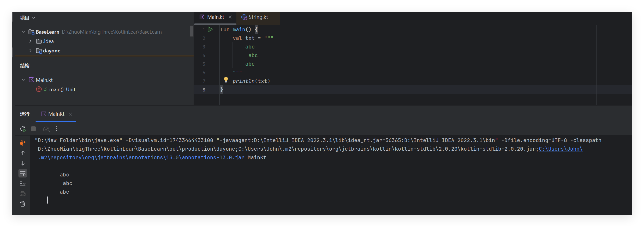Open more actions in run toolbar
The width and height of the screenshot is (644, 227).
56,129
